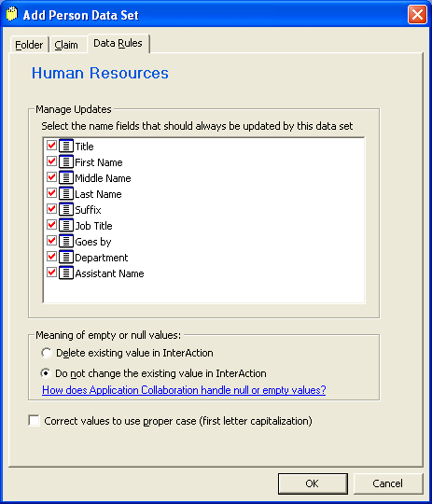432x504 pixels.
Task: Open the Data Rules tab
Action: click(x=118, y=43)
